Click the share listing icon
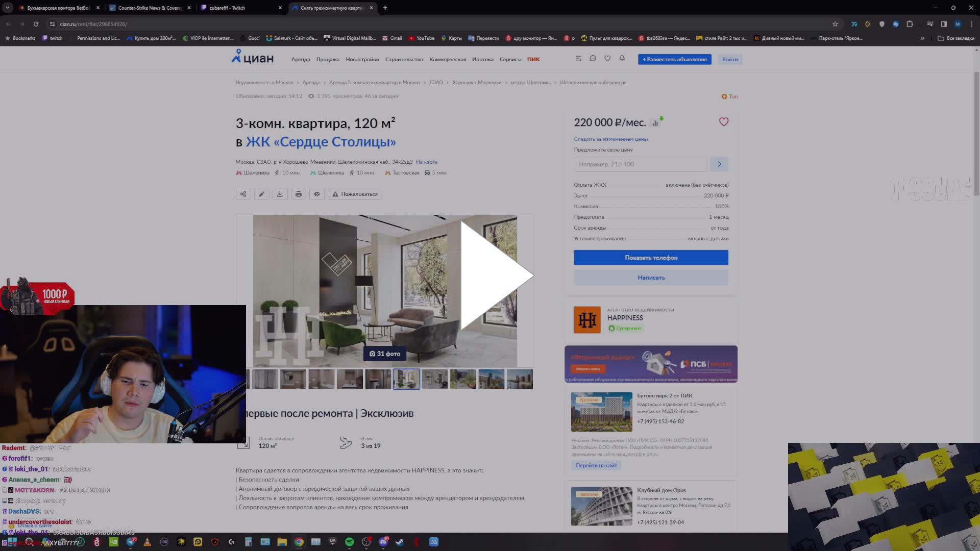The image size is (980, 551). click(243, 194)
